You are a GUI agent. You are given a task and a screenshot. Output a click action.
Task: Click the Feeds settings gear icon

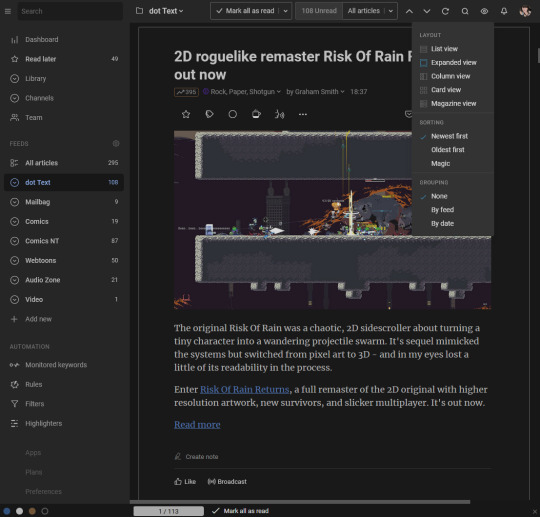coord(116,143)
